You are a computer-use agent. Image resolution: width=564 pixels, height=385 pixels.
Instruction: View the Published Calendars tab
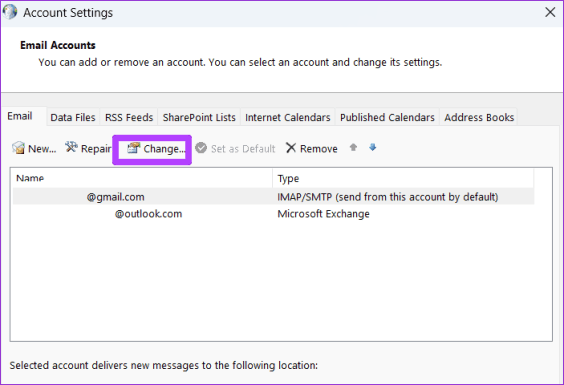[x=387, y=117]
